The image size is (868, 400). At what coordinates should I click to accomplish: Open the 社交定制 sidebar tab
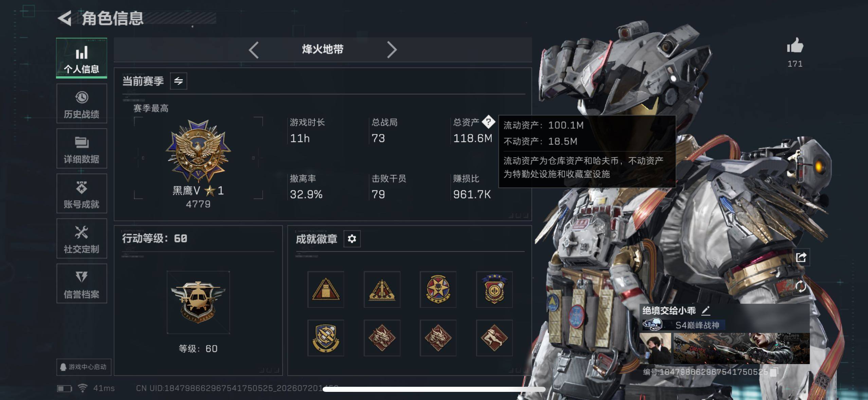(x=82, y=239)
